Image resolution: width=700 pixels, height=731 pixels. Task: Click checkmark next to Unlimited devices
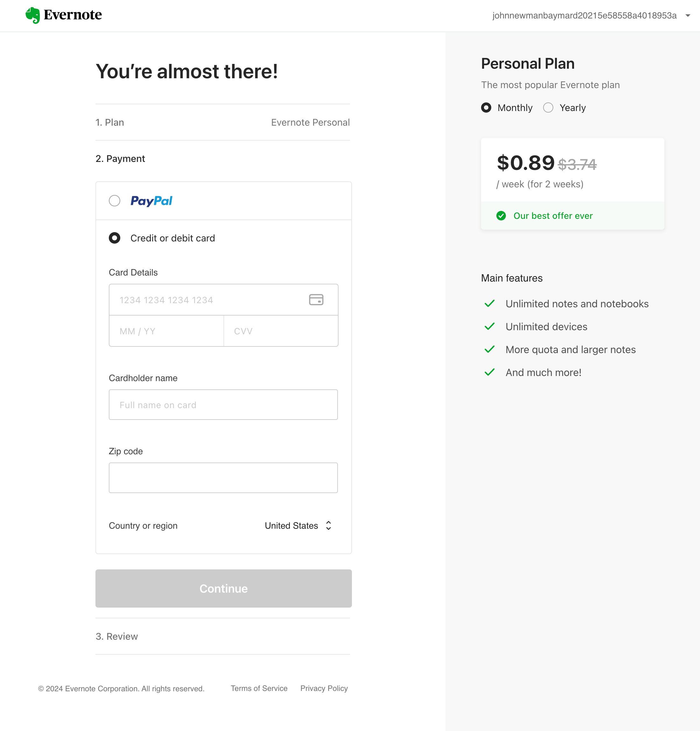[490, 327]
